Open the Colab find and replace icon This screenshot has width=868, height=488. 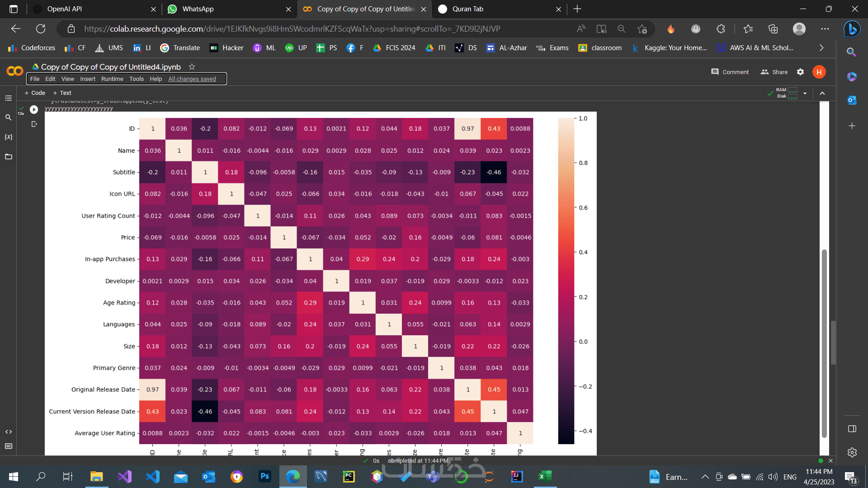pos(8,117)
